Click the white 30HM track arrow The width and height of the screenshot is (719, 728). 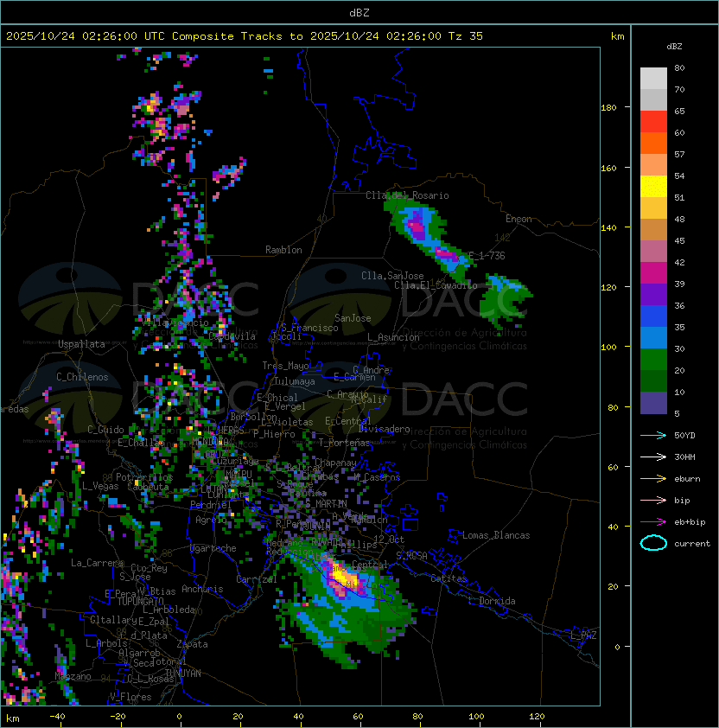click(653, 457)
